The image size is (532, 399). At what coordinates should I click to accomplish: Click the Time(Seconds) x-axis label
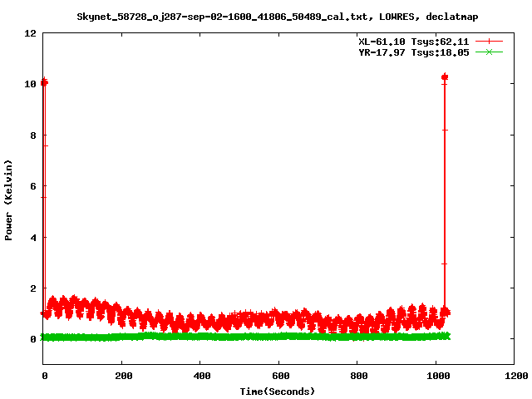(x=278, y=392)
